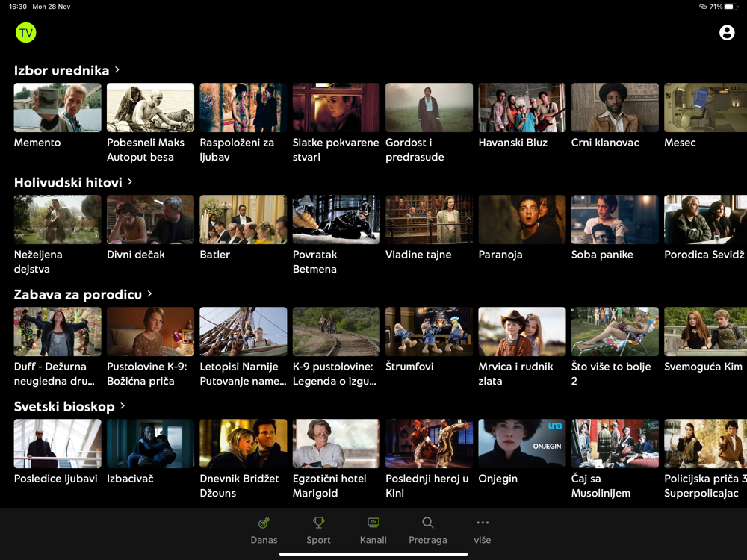This screenshot has height=560, width=747.
Task: Tap the 'Štrumfovi' title text
Action: 409,366
